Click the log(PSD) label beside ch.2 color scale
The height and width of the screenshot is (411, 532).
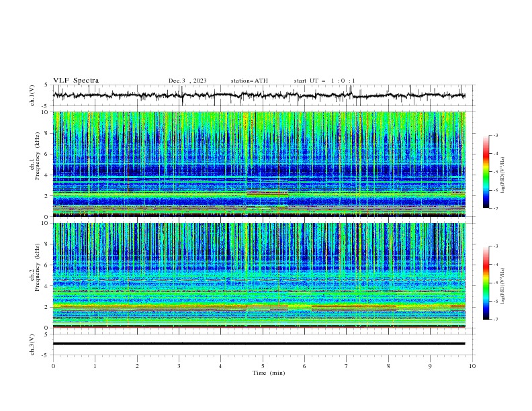503,285
